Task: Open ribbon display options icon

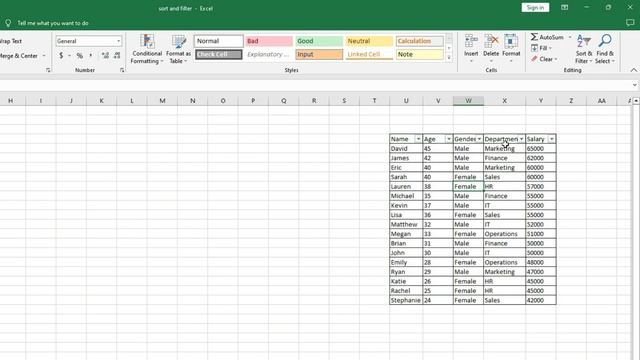Action: point(564,7)
